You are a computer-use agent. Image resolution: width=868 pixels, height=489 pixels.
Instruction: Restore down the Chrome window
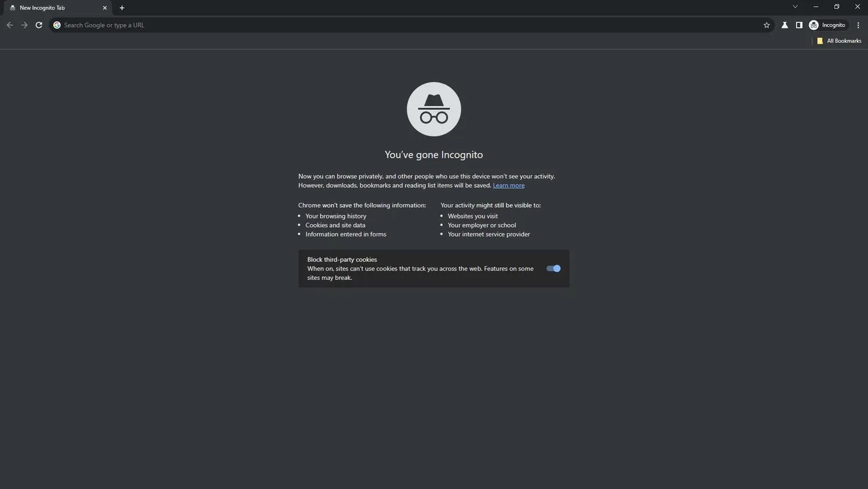[836, 7]
